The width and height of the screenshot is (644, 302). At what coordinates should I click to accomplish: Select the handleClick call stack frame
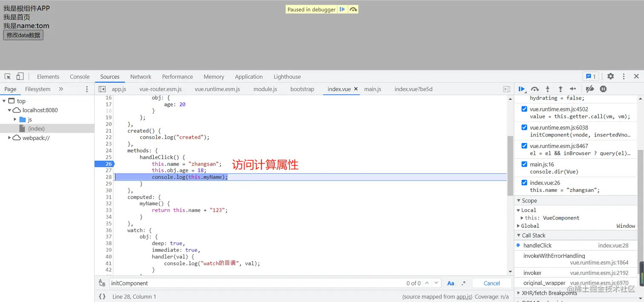[577, 245]
